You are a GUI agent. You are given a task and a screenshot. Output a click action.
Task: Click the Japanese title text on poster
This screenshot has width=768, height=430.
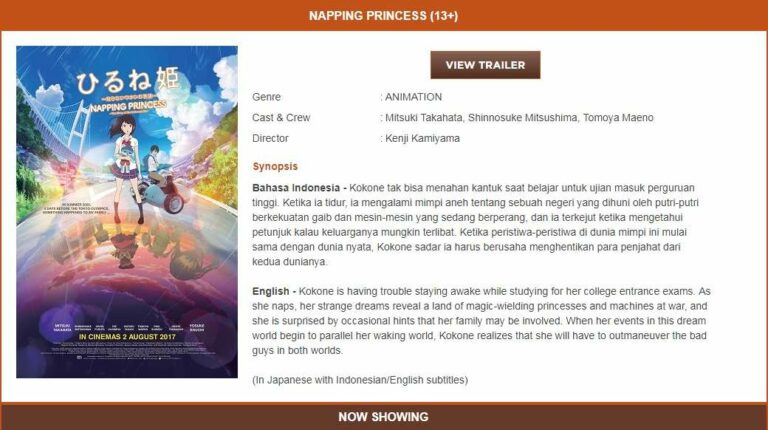127,81
